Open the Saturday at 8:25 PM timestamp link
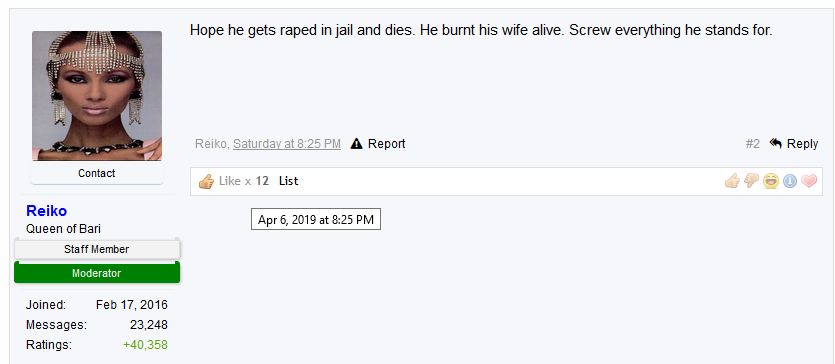Viewport: 835px width, 364px height. 287,144
